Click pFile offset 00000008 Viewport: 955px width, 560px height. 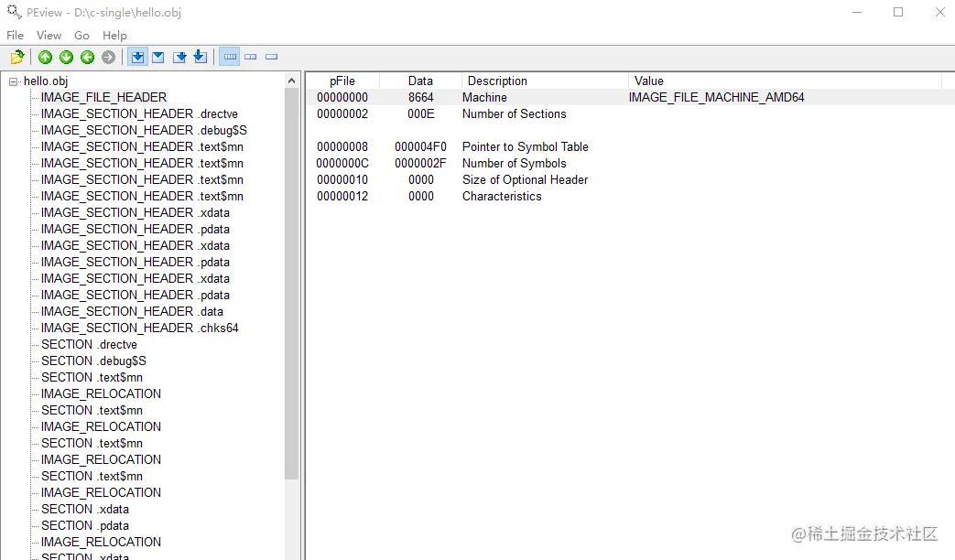pyautogui.click(x=342, y=146)
